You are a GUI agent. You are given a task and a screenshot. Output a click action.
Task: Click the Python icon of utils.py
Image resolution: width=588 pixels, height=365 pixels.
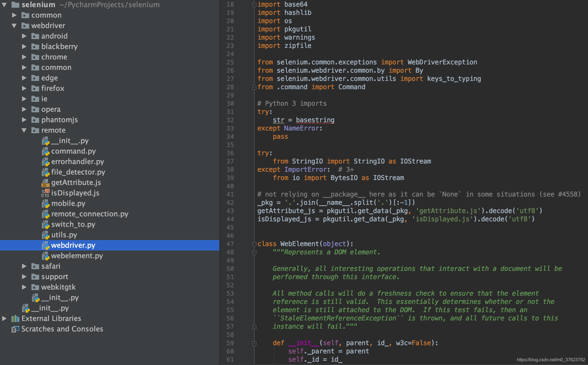click(x=45, y=235)
